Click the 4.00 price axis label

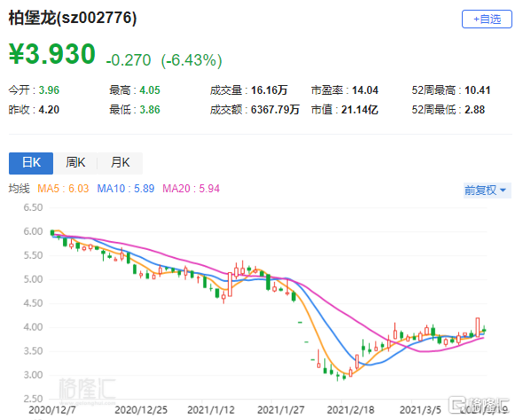tap(33, 327)
